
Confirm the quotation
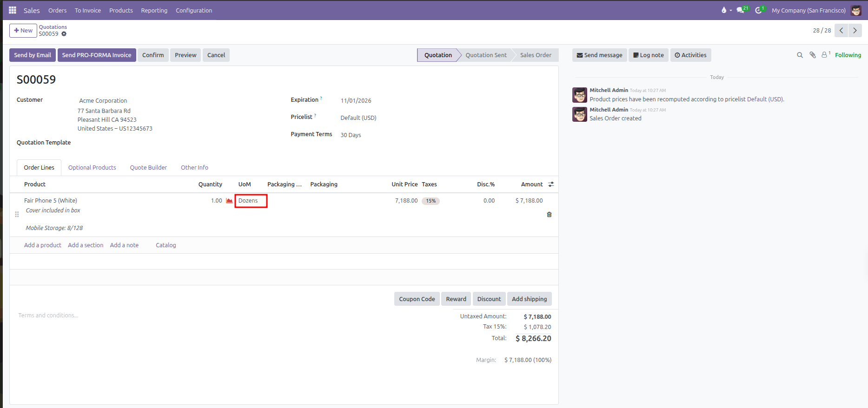click(x=153, y=55)
